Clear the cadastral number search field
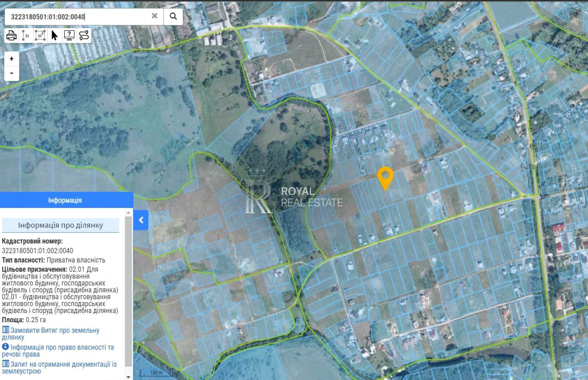This screenshot has width=588, height=380. click(x=154, y=16)
